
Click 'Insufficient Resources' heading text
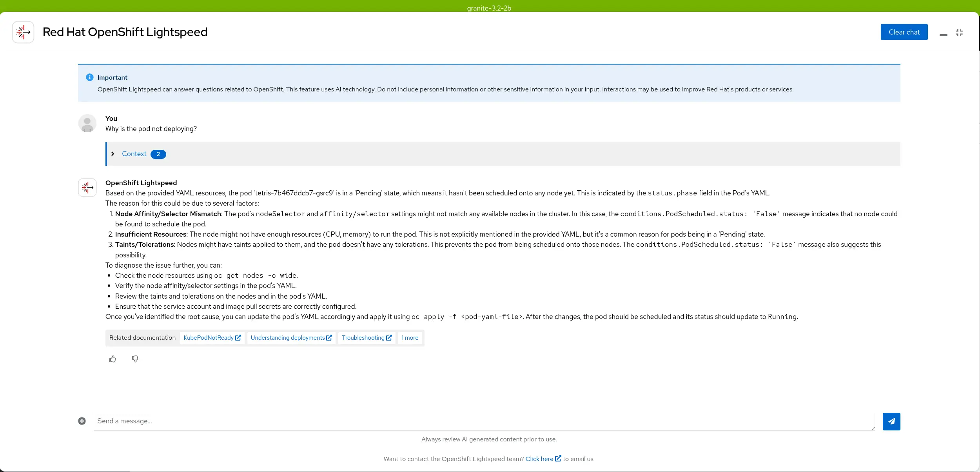tap(151, 234)
